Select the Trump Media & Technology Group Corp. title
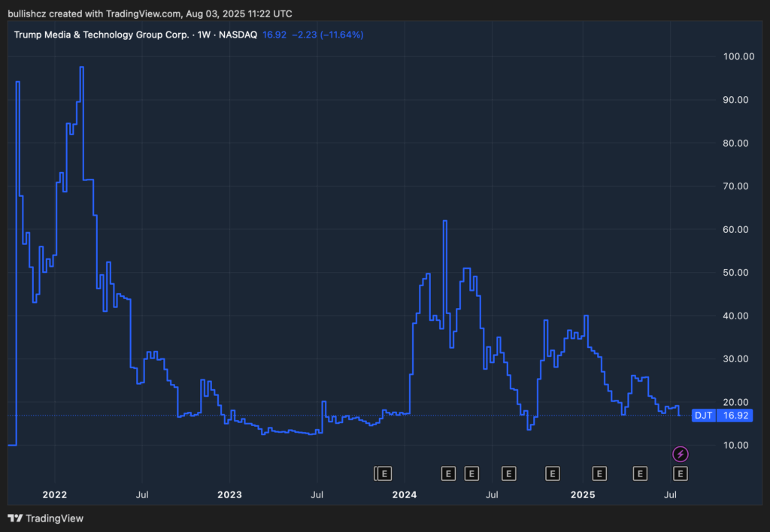The image size is (770, 532). pyautogui.click(x=102, y=35)
